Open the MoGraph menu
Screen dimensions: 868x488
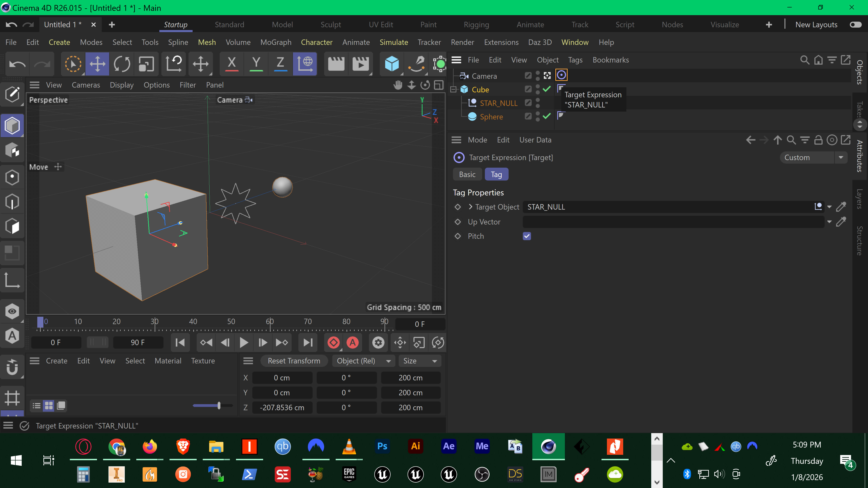pos(276,42)
